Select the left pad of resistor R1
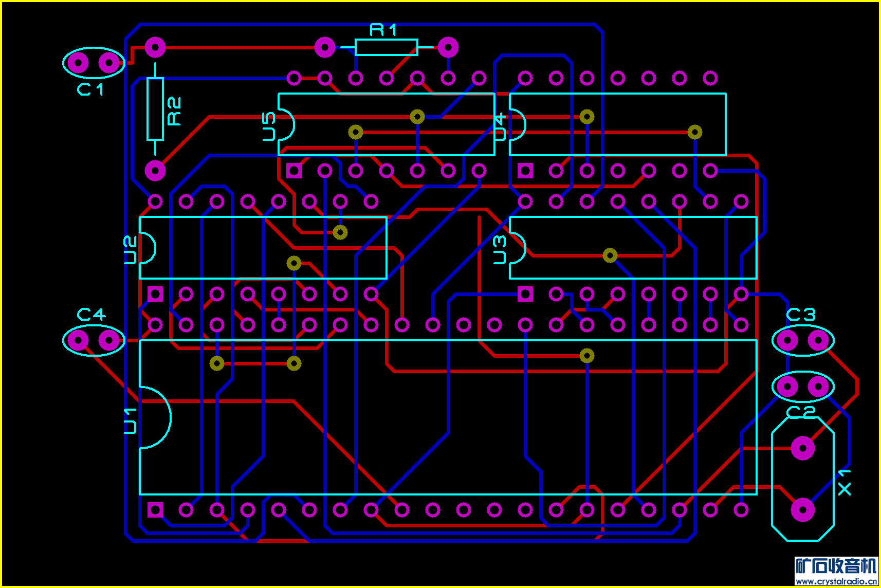The width and height of the screenshot is (881, 588). click(x=325, y=47)
